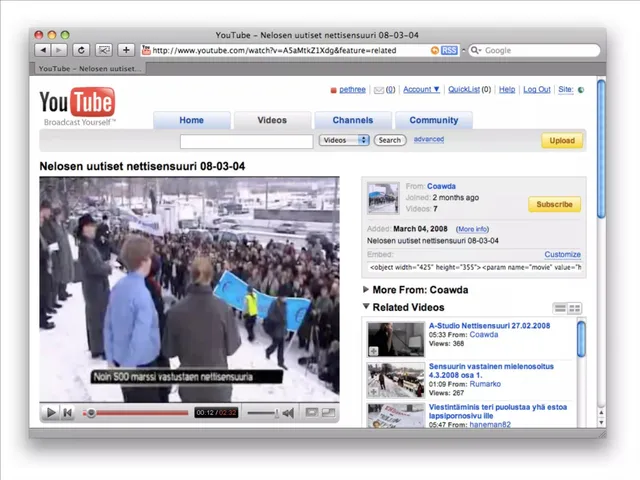Restart video with skip-to-start button

pyautogui.click(x=68, y=413)
